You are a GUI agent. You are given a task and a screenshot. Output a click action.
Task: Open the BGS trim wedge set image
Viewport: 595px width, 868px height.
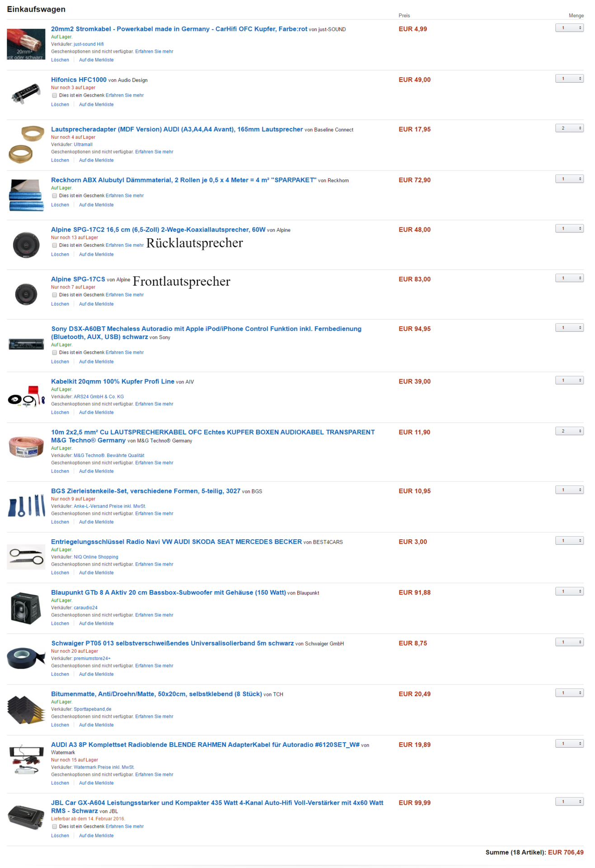point(26,506)
